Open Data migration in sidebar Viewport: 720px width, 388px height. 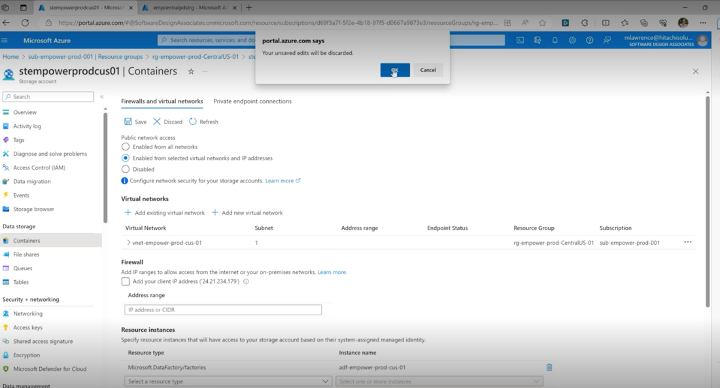click(x=32, y=181)
